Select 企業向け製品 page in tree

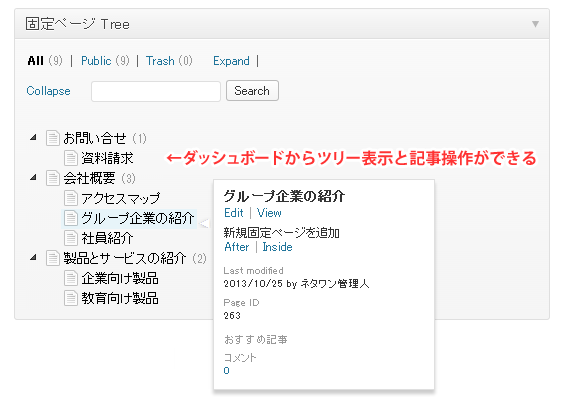(x=120, y=278)
